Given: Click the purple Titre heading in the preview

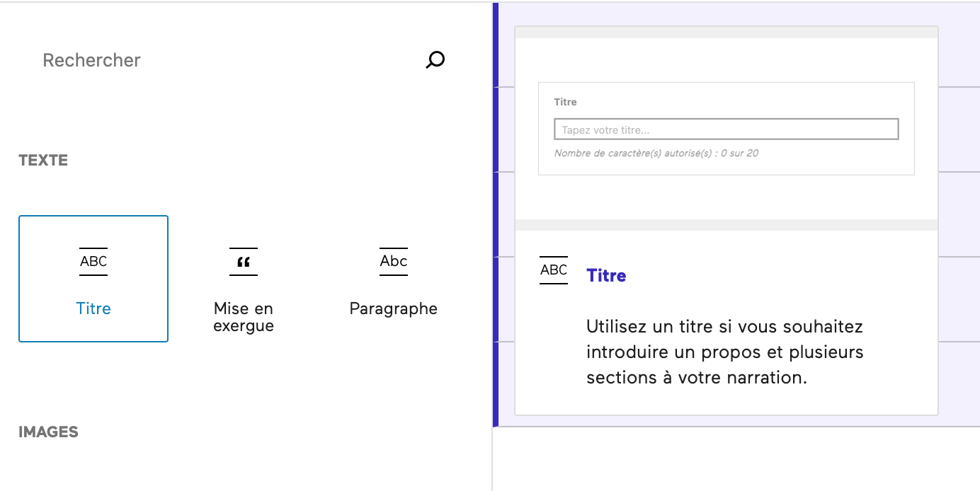Looking at the screenshot, I should (606, 275).
